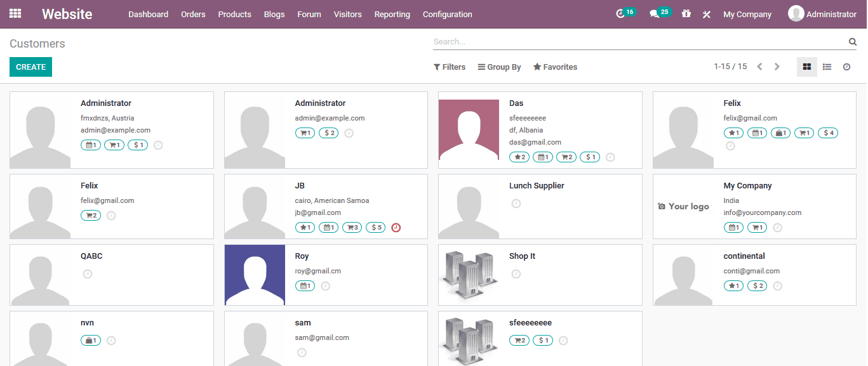
Task: Open the developer tools wrench icon
Action: (707, 13)
